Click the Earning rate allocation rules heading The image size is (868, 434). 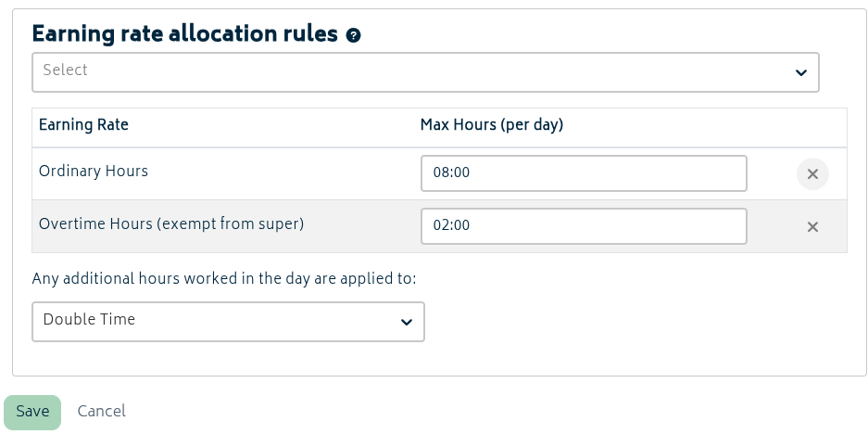coord(185,34)
